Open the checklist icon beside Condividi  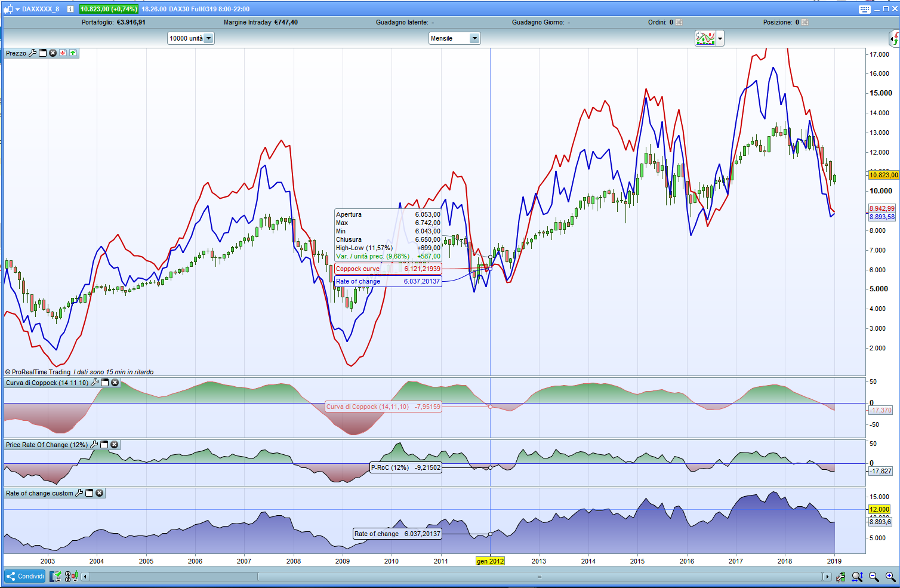[x=56, y=576]
